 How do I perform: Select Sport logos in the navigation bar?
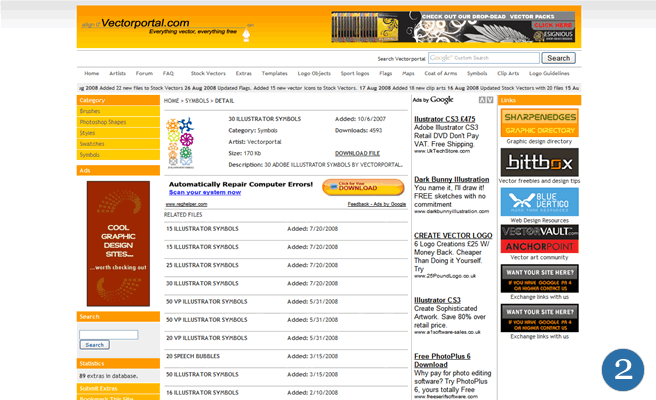[x=354, y=73]
